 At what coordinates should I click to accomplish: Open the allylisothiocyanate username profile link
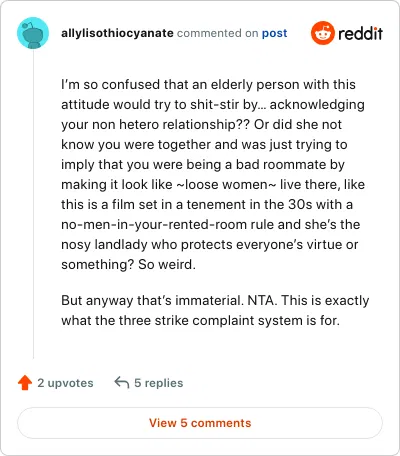tap(117, 33)
